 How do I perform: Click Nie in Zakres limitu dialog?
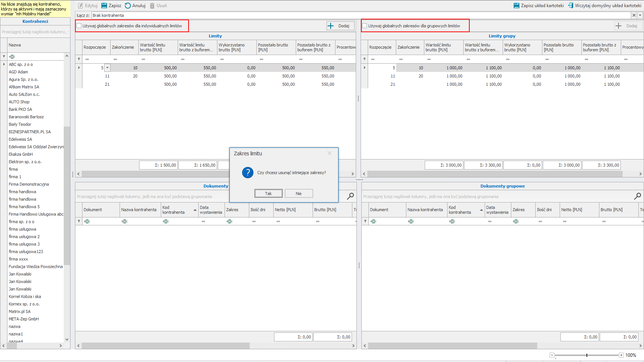[x=298, y=194]
